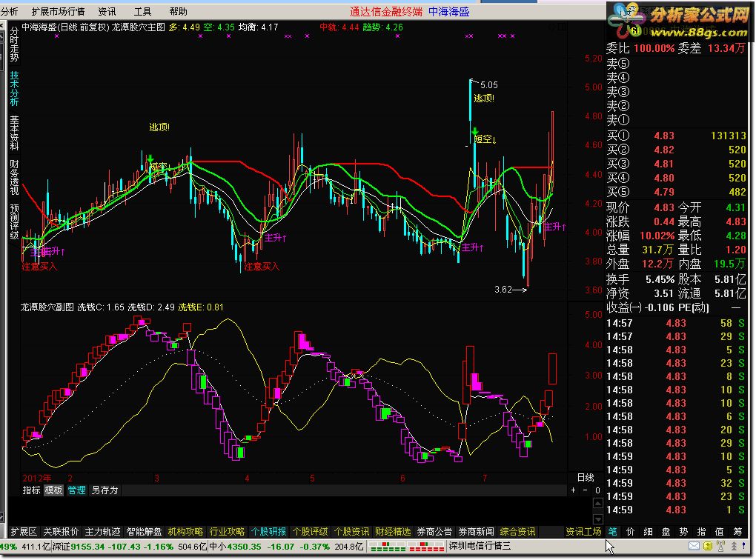
Task: Switch to the 价 tab under tick list
Action: pos(630,532)
